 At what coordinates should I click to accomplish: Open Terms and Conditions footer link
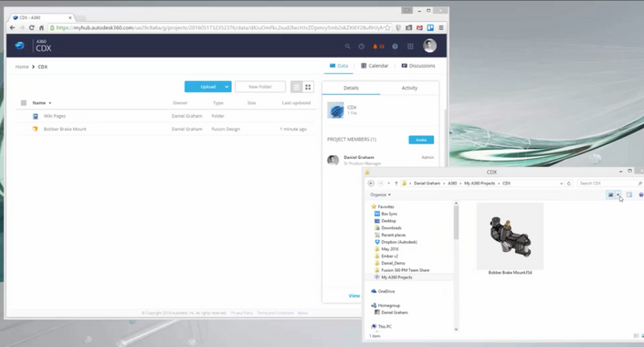click(x=275, y=313)
